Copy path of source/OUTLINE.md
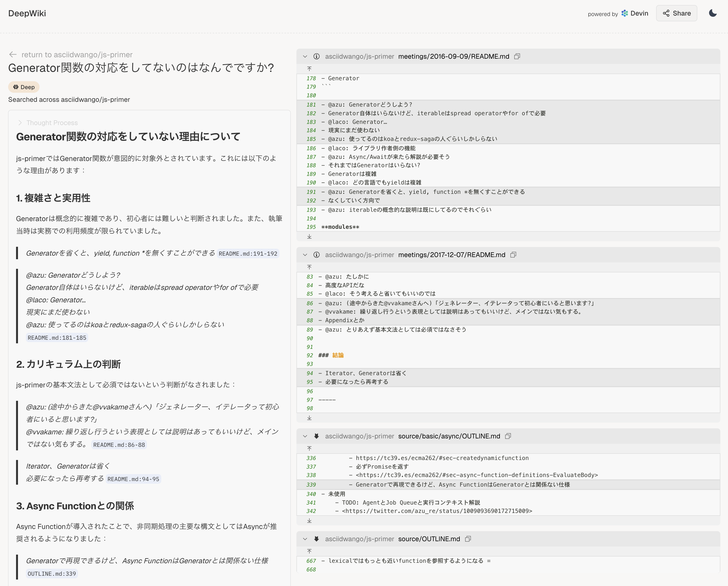 pos(468,539)
